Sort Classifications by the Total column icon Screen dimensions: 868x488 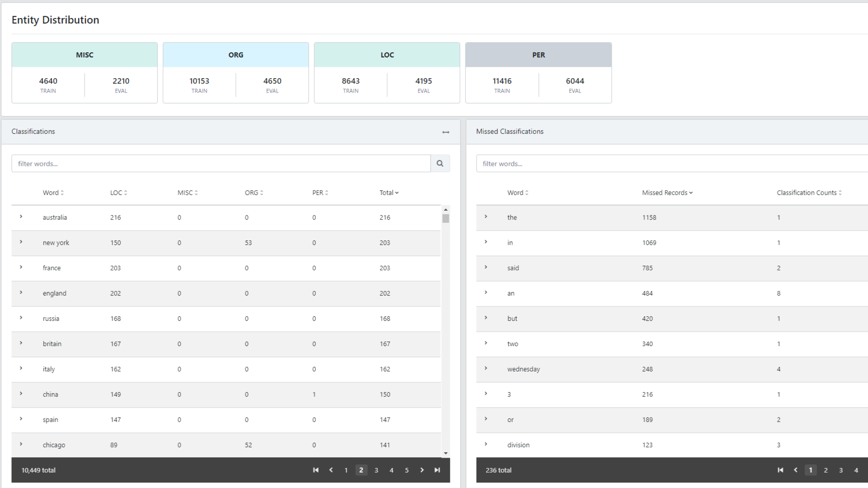pos(397,192)
